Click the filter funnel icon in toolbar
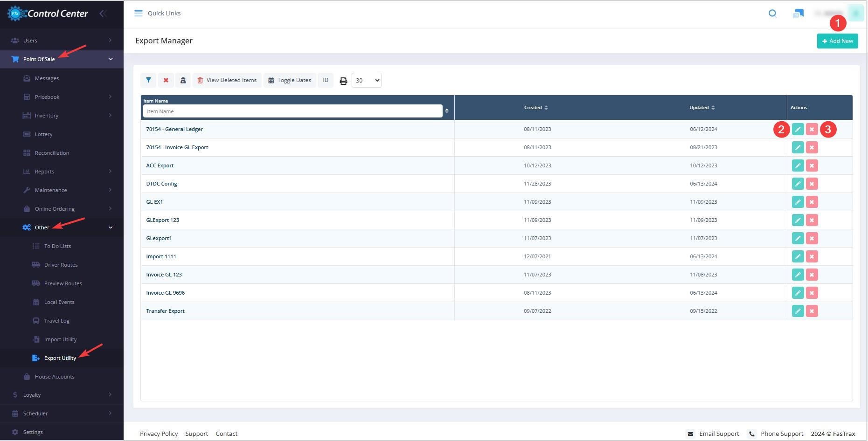868x441 pixels. pos(148,80)
